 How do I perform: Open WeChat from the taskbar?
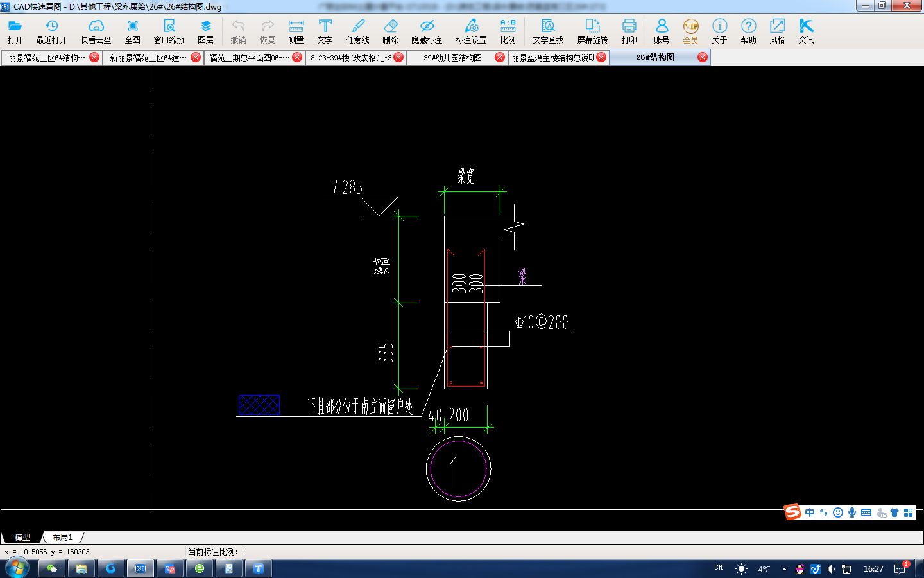(x=52, y=568)
